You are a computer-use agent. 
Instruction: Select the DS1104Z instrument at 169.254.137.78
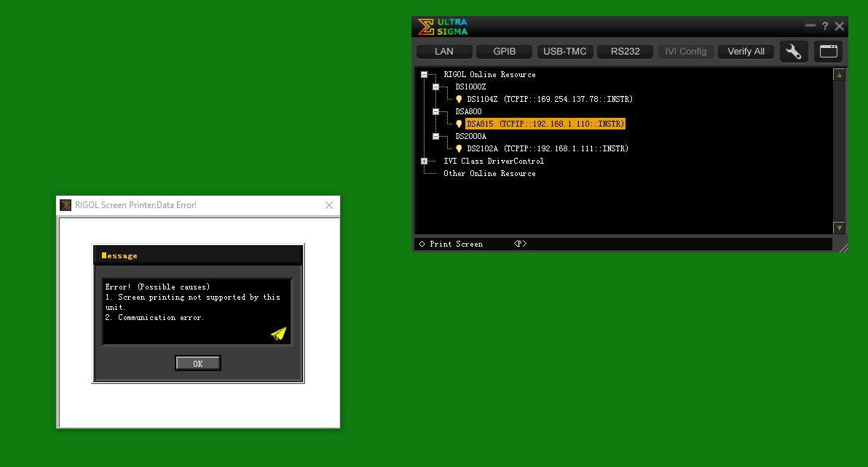pyautogui.click(x=549, y=100)
